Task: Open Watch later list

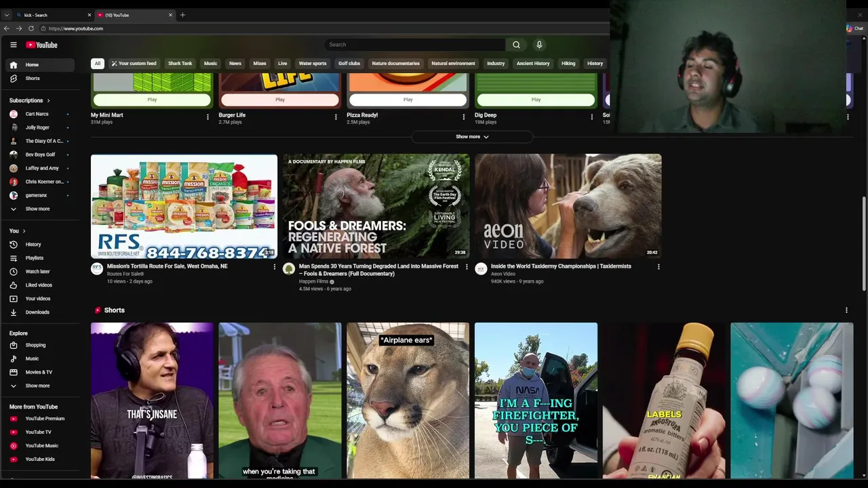Action: pos(40,272)
